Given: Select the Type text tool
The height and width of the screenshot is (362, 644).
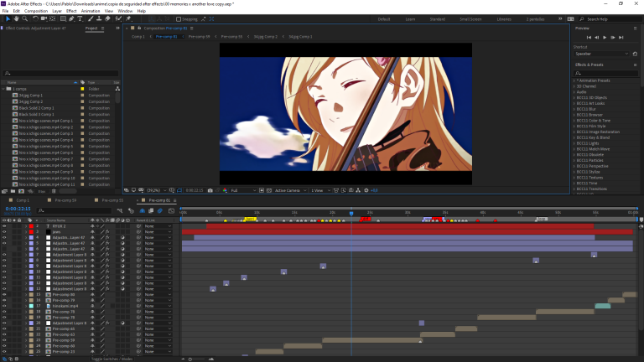Looking at the screenshot, I should coord(80,19).
